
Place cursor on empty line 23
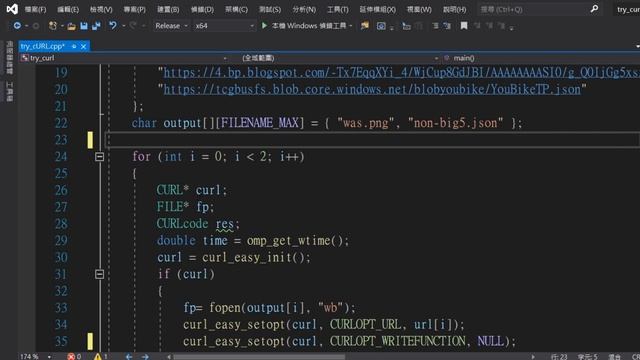pyautogui.click(x=373, y=140)
